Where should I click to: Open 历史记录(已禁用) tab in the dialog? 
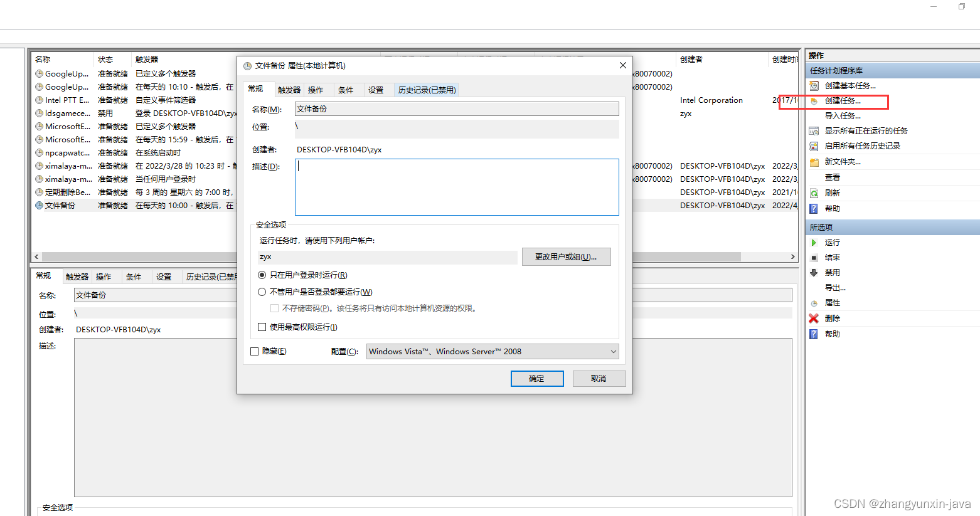tap(427, 90)
